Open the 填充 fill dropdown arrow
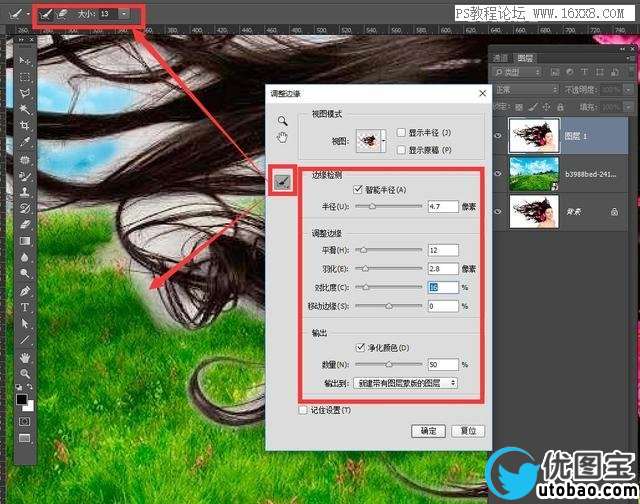Screen dimensions: 640x504 (629, 107)
